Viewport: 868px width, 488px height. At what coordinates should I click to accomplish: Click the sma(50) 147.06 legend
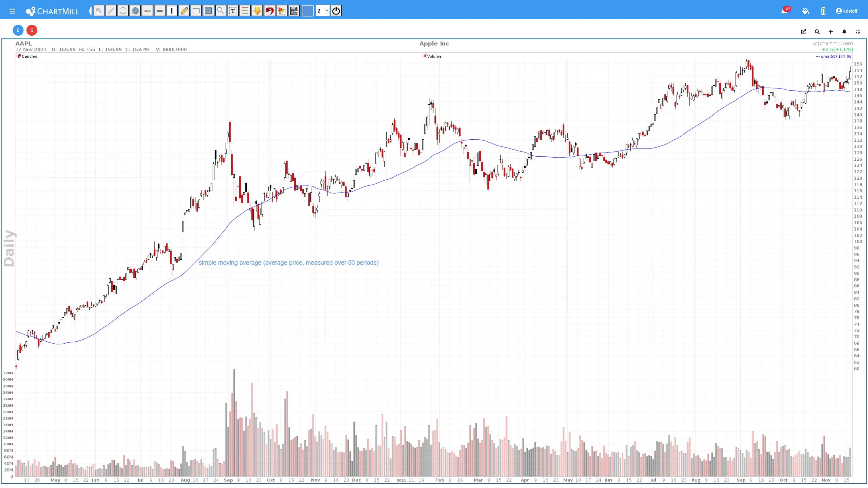point(833,56)
